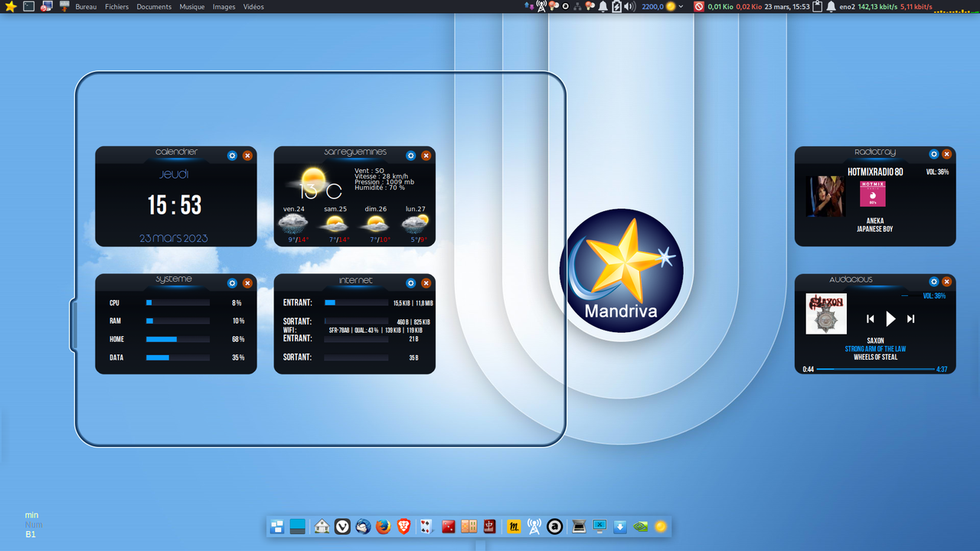Launch Vivaldi browser from the dock

pyautogui.click(x=343, y=527)
